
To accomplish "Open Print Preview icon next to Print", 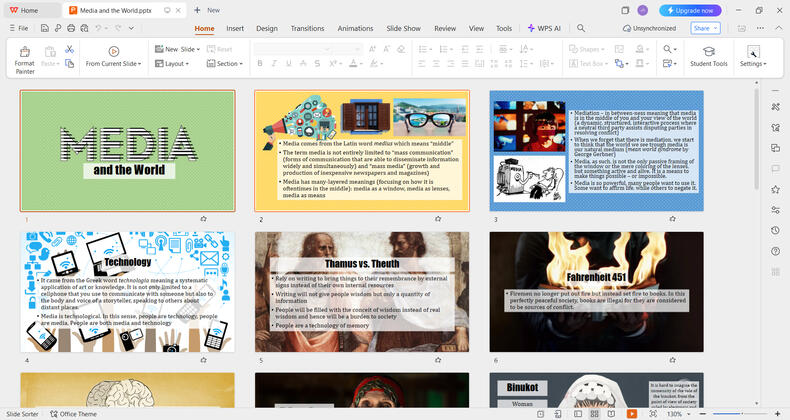I will tap(84, 28).
